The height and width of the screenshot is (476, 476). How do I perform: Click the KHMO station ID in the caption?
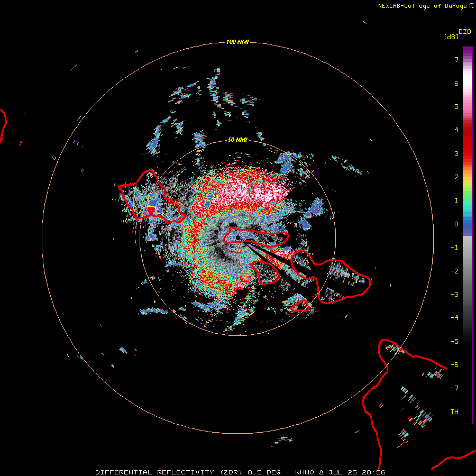[306, 472]
